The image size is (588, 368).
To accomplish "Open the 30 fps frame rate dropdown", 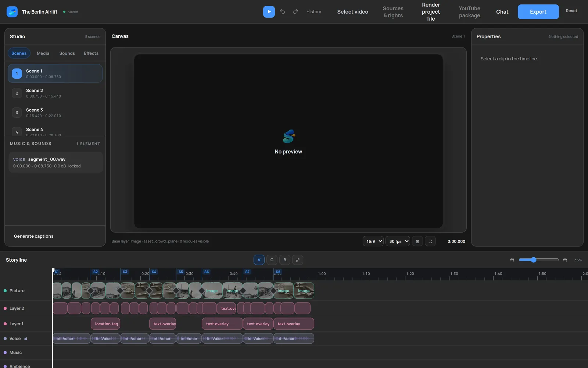I will coord(398,241).
